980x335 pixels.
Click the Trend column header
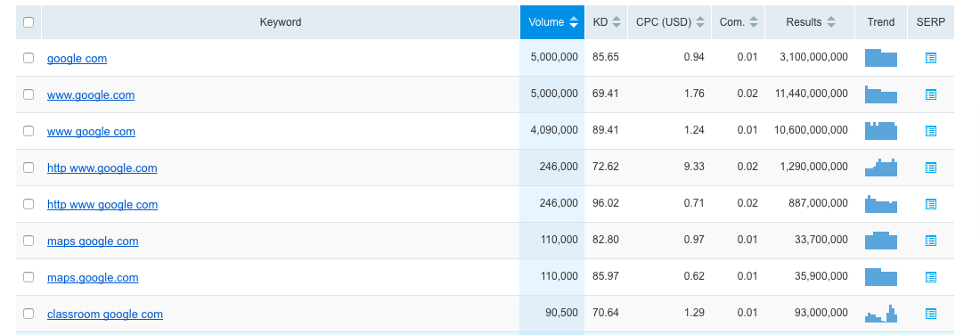880,22
